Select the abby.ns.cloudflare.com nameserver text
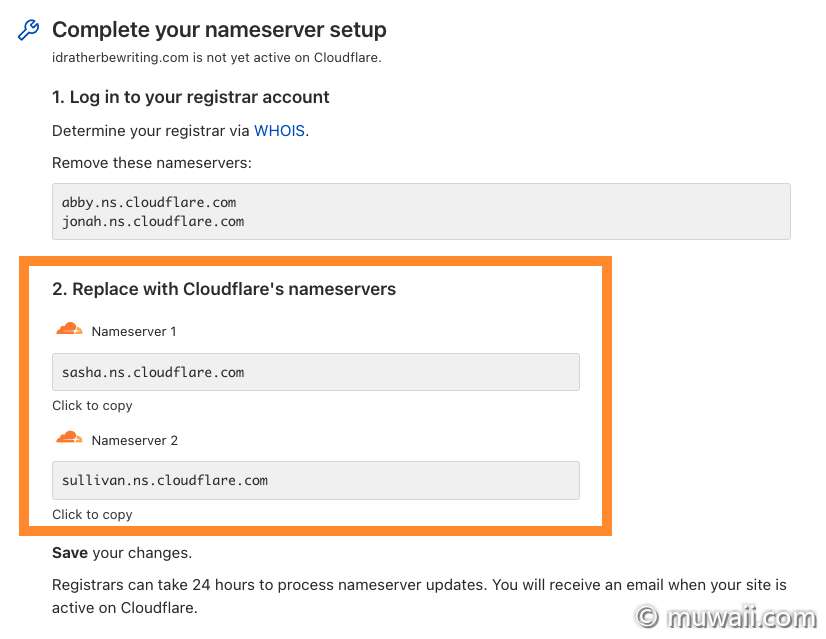 [x=149, y=202]
